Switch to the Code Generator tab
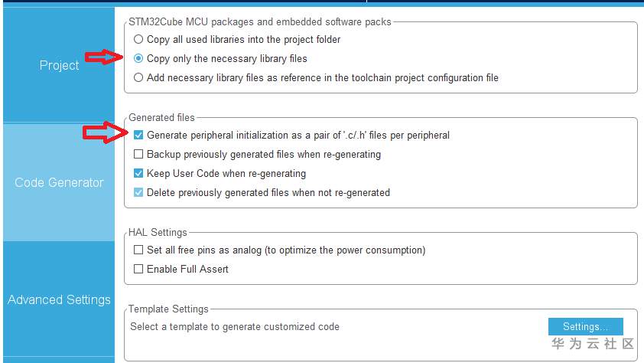 tap(59, 182)
